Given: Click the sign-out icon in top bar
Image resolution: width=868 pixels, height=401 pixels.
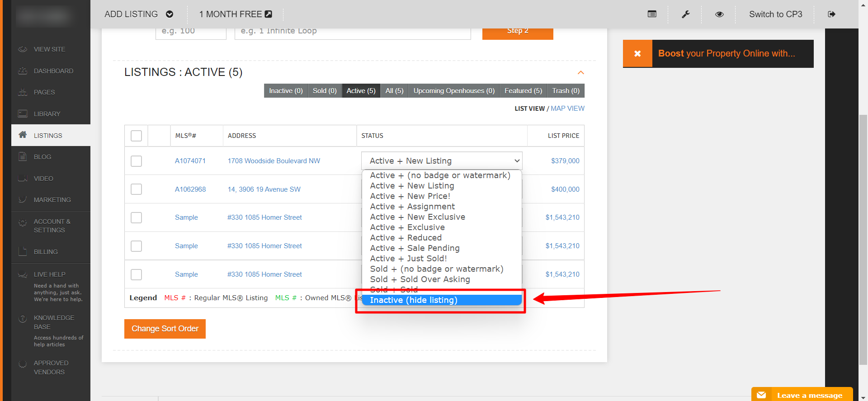Looking at the screenshot, I should pos(831,14).
